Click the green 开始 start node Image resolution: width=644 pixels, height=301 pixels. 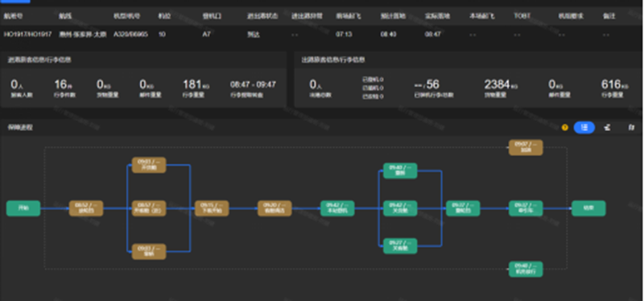coord(23,208)
